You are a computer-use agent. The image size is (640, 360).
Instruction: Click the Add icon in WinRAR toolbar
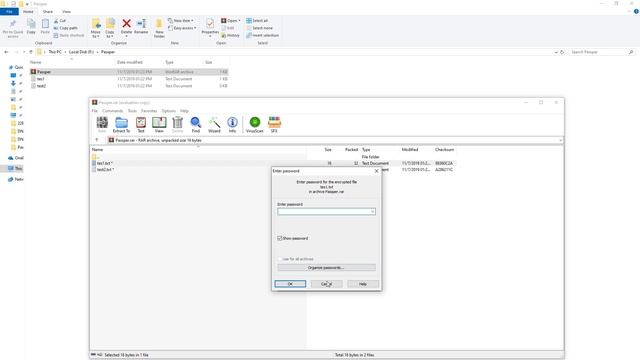(102, 124)
